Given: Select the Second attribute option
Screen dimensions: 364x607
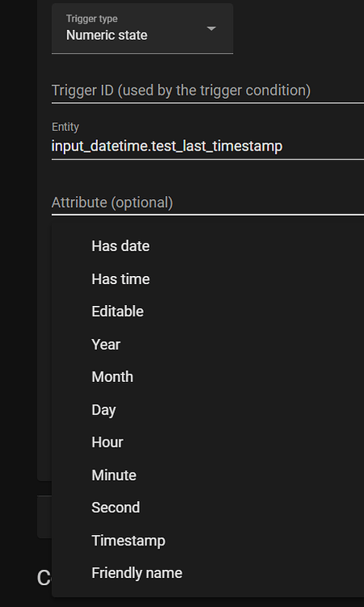Looking at the screenshot, I should point(208,507).
